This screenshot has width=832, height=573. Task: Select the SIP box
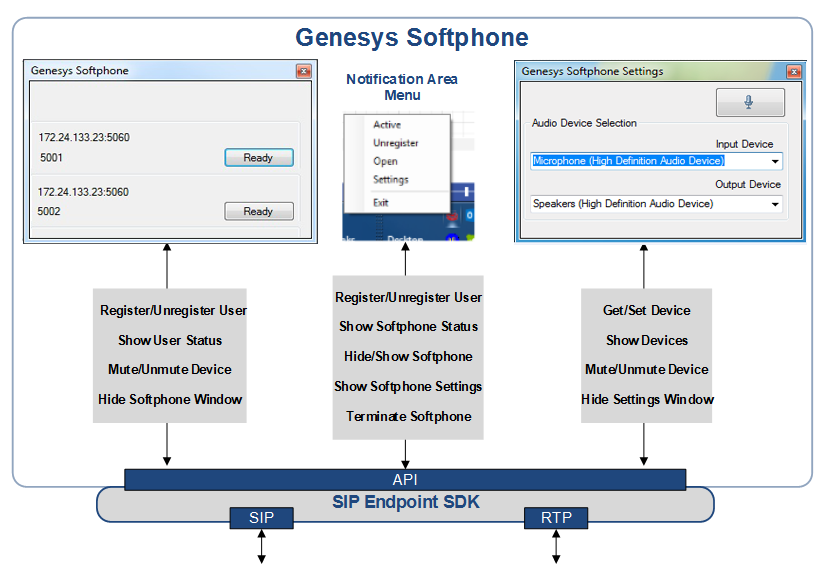coord(262,517)
